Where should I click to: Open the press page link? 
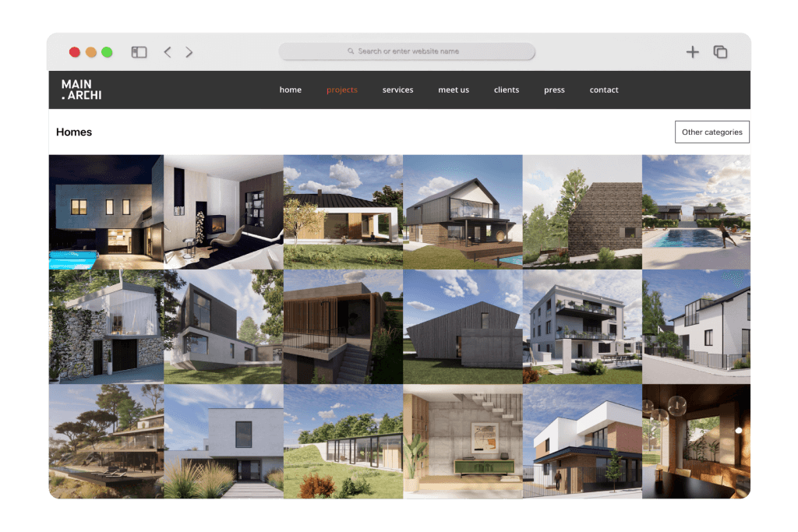(554, 90)
